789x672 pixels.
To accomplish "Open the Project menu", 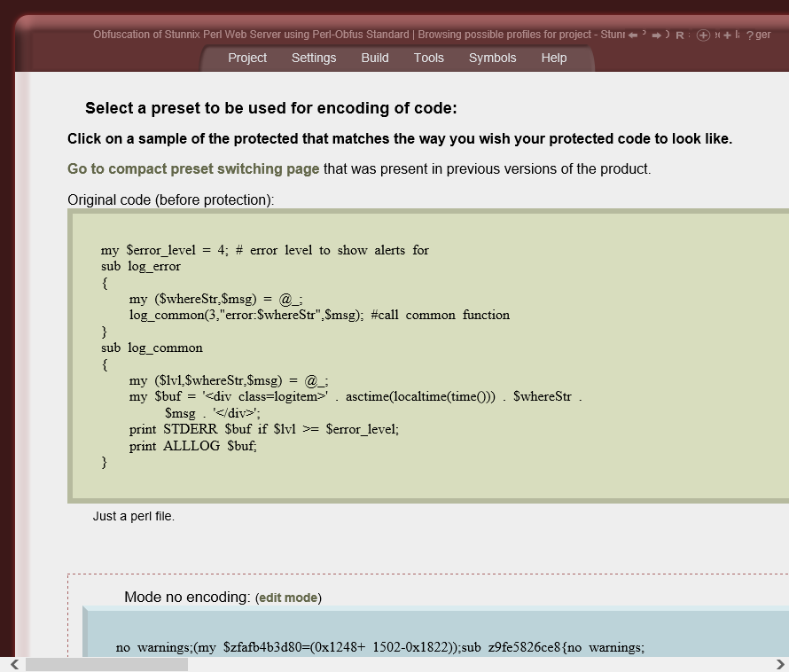I will pos(246,58).
